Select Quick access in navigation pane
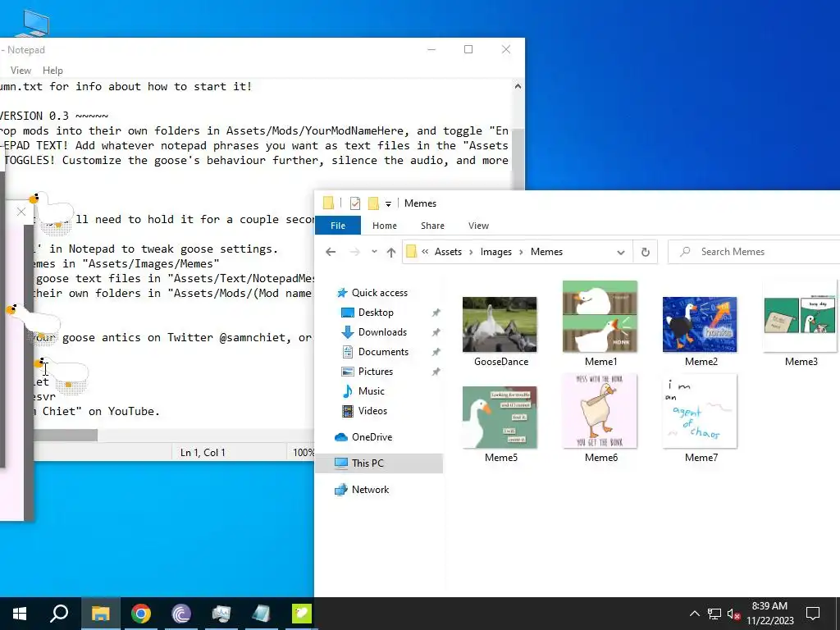840x630 pixels. [x=379, y=293]
